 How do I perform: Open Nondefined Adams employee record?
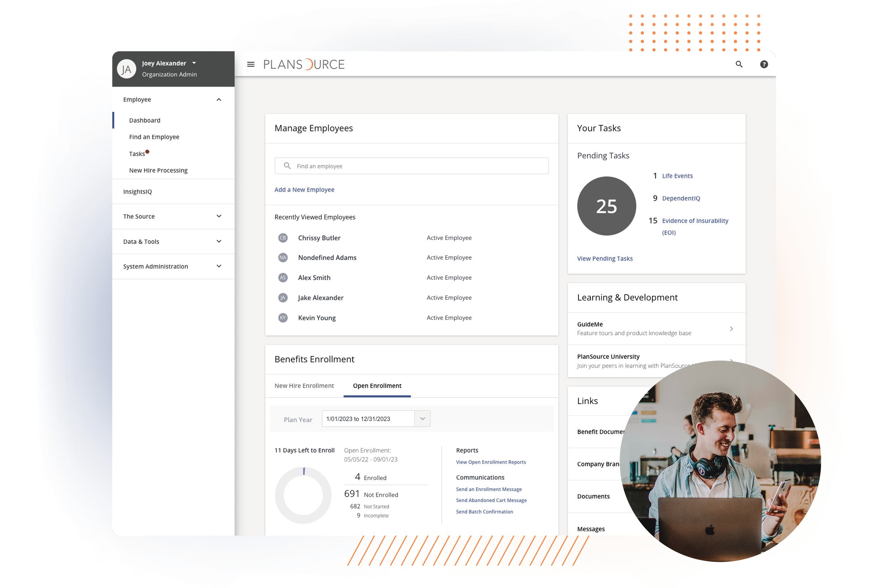pos(327,258)
